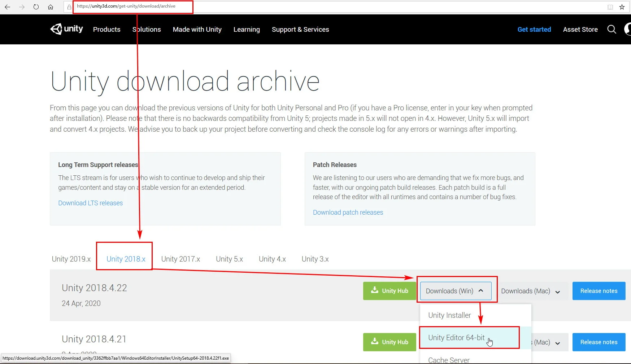Screen dimensions: 631x364
Task: Bookmark page with star icon
Action: (x=622, y=7)
